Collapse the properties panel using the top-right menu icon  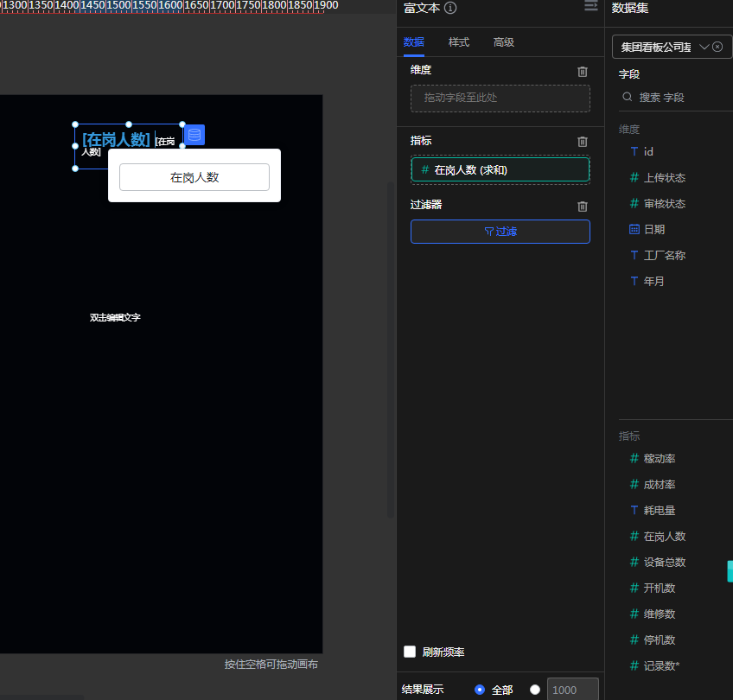pyautogui.click(x=591, y=6)
